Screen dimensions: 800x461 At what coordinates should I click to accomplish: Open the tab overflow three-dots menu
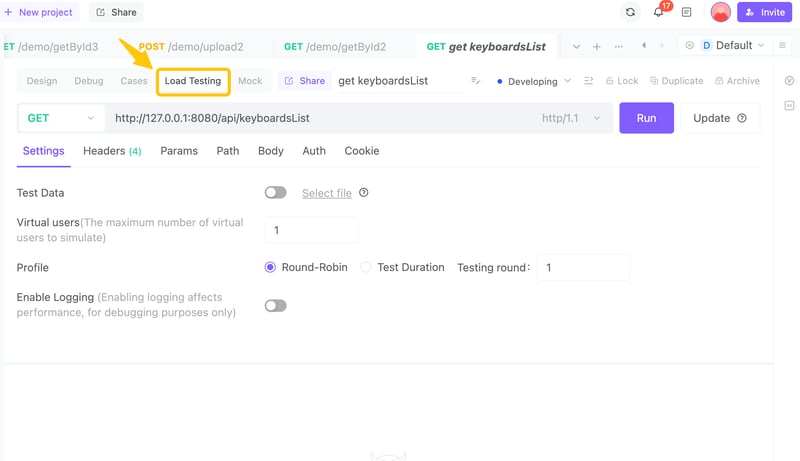pyautogui.click(x=618, y=46)
